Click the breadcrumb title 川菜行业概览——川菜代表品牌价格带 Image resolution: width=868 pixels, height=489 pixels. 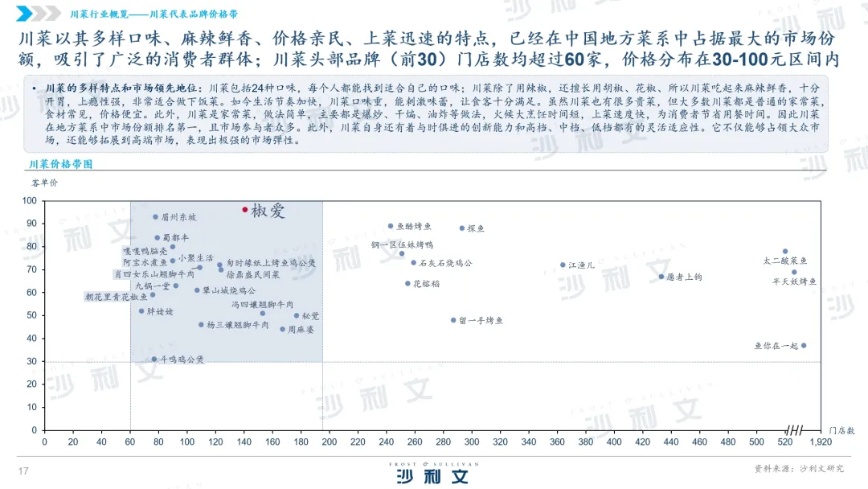click(x=154, y=14)
